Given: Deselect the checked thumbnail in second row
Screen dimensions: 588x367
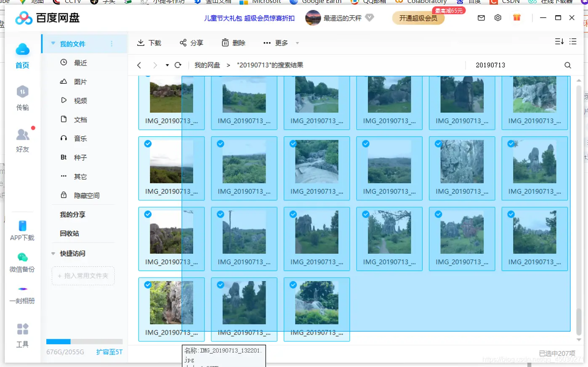Looking at the screenshot, I should pyautogui.click(x=148, y=144).
